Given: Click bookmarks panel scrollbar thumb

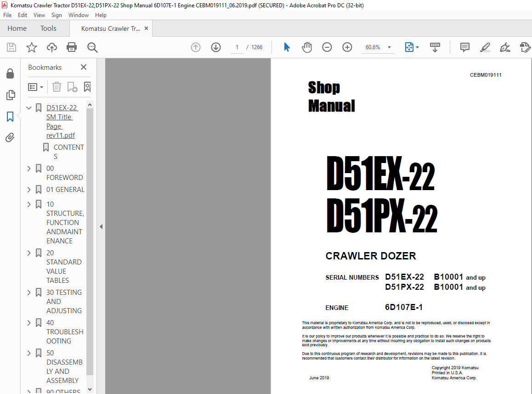Looking at the screenshot, I should (x=90, y=242).
